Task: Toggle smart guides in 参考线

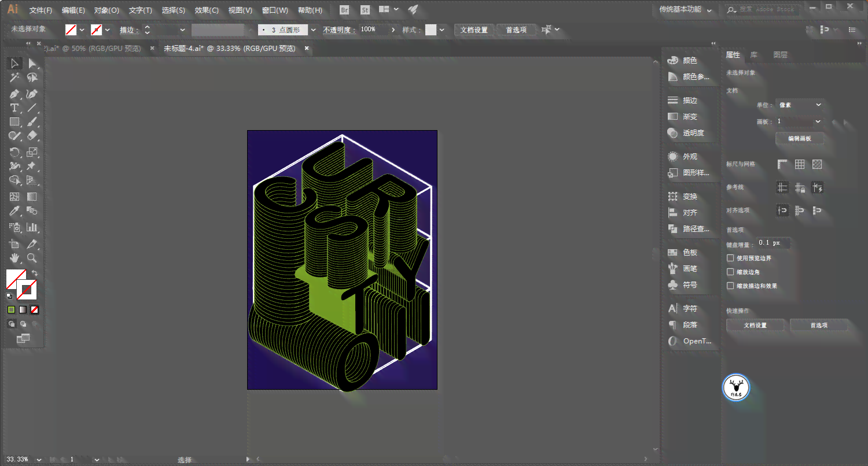Action: tap(817, 187)
